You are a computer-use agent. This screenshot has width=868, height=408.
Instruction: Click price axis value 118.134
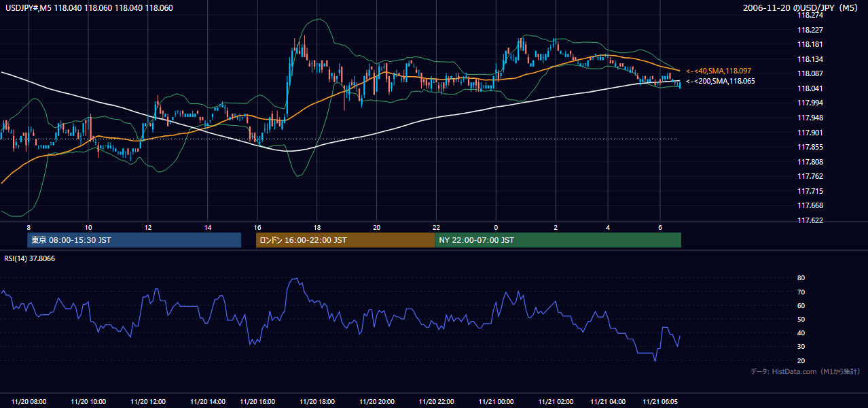[810, 59]
